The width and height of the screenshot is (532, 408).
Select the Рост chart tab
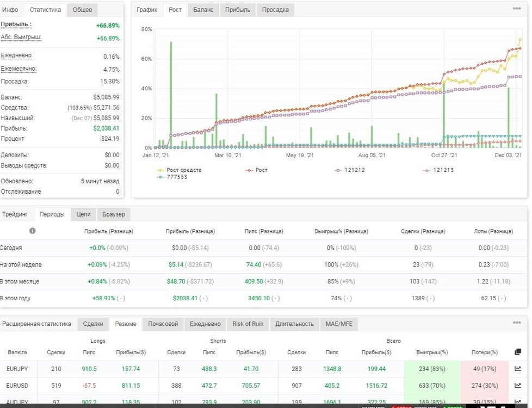175,10
